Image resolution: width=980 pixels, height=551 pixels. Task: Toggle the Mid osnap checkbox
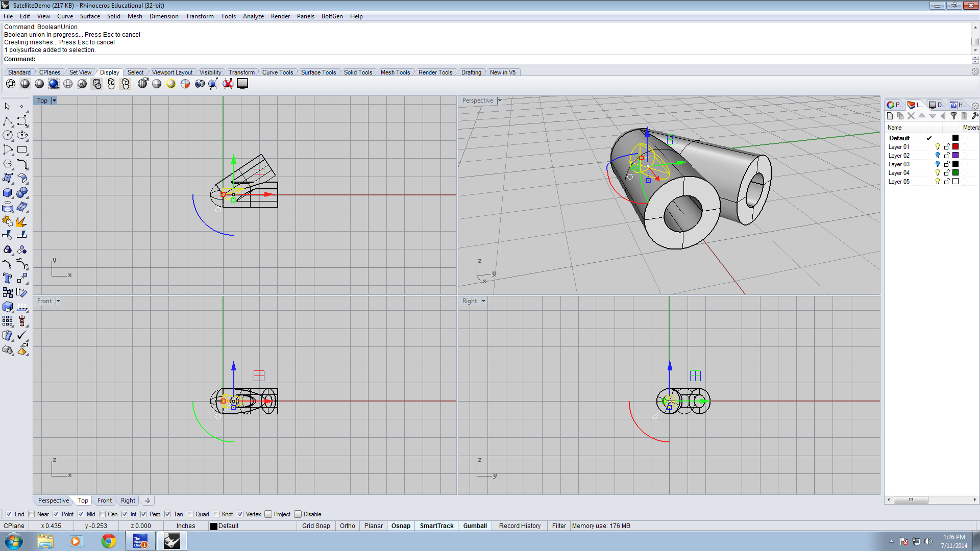click(x=81, y=514)
